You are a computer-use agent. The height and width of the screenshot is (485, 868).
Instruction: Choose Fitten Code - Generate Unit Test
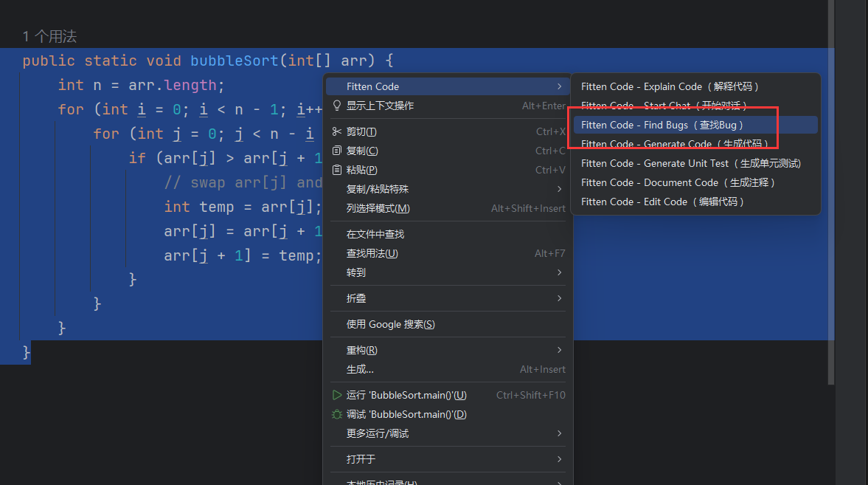(x=690, y=163)
